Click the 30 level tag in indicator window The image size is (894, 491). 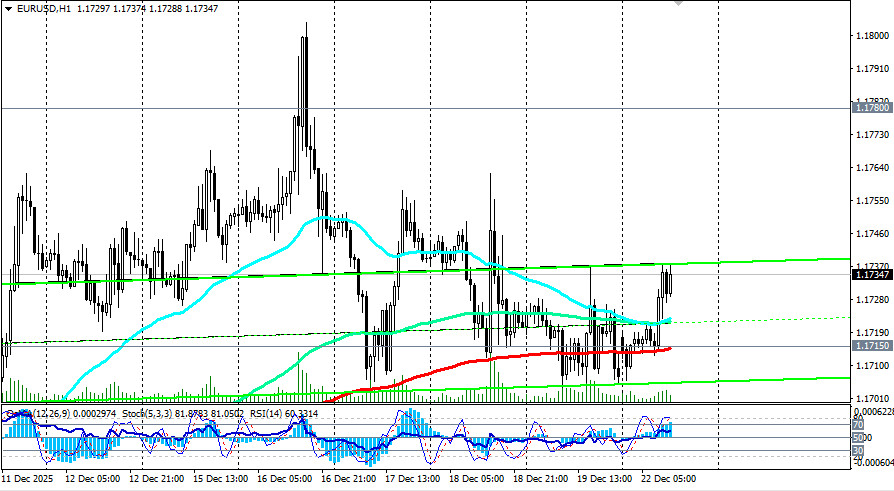[858, 451]
